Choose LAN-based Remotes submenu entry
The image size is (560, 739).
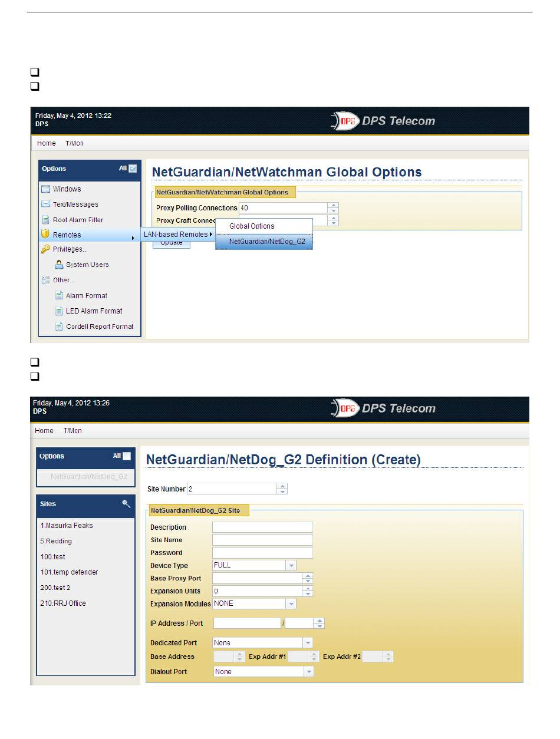coord(177,235)
